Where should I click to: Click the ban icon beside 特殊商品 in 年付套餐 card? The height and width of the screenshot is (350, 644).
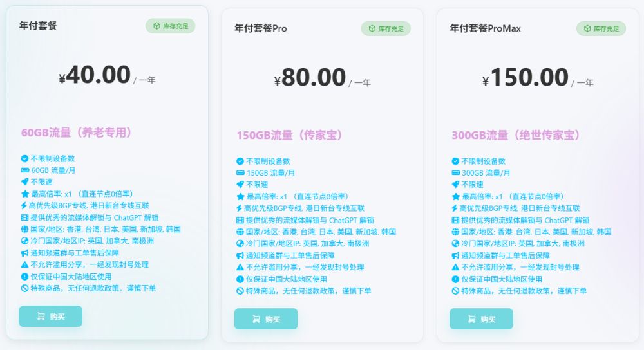click(x=25, y=288)
